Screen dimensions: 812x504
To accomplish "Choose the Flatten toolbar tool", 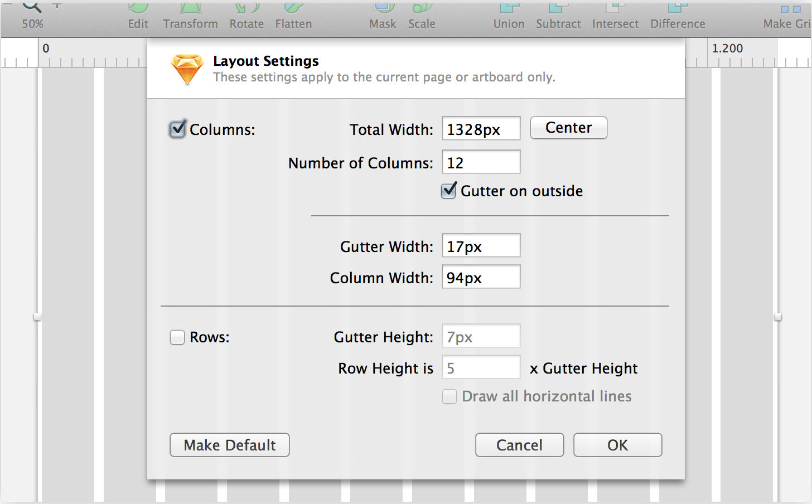I will point(293,16).
